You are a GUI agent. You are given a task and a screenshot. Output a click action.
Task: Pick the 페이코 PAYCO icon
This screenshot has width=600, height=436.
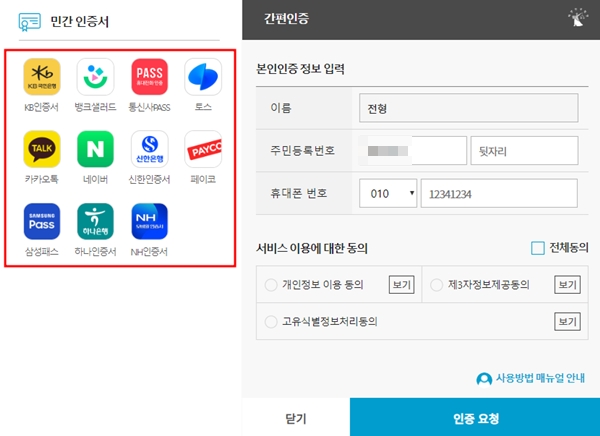[x=203, y=149]
